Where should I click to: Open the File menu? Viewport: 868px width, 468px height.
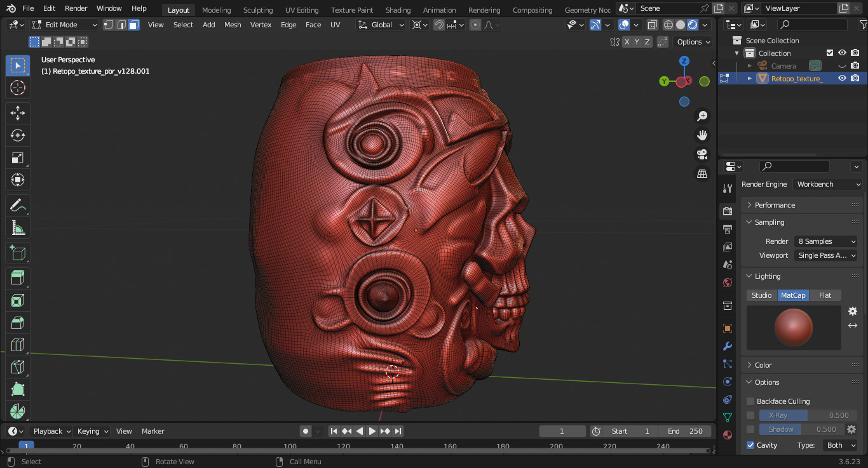(28, 8)
